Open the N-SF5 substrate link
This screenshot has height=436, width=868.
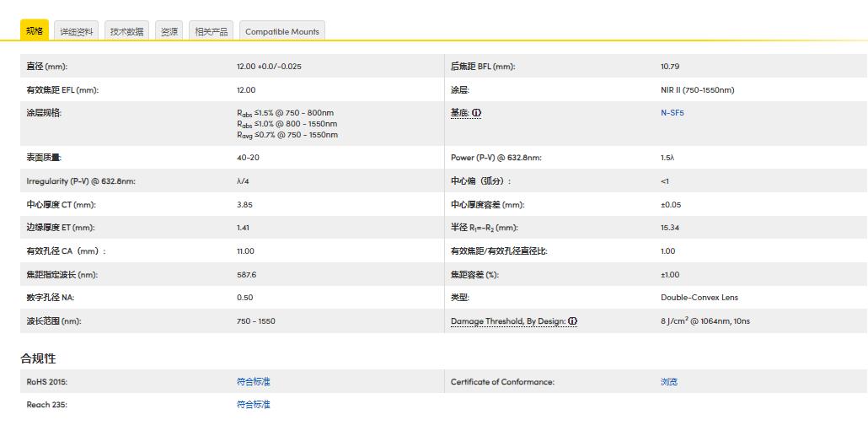pos(672,113)
